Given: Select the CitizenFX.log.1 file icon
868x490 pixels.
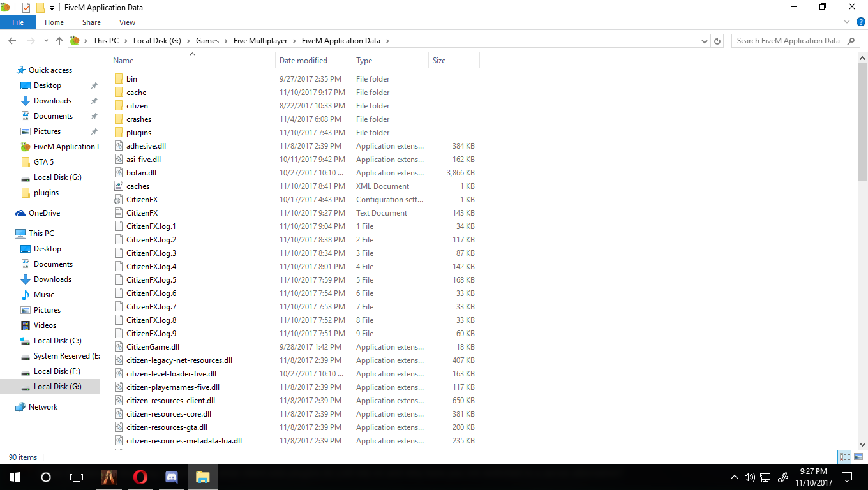Looking at the screenshot, I should [x=119, y=226].
